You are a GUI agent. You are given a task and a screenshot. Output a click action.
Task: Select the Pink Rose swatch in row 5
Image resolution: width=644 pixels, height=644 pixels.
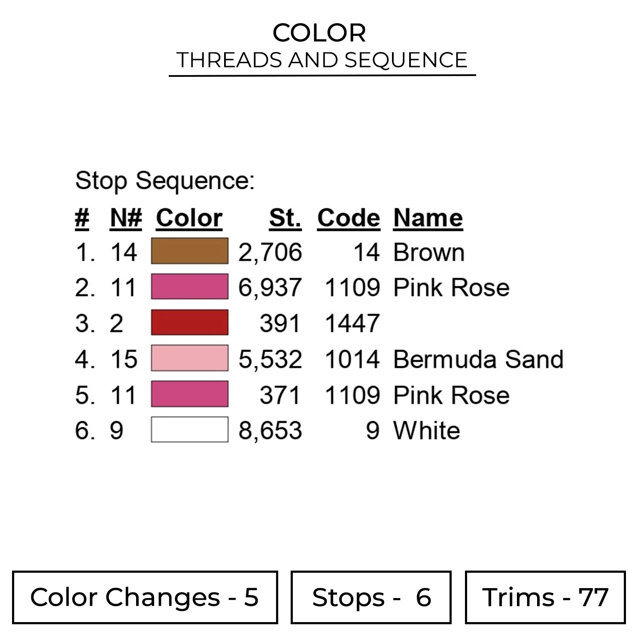coord(189,394)
